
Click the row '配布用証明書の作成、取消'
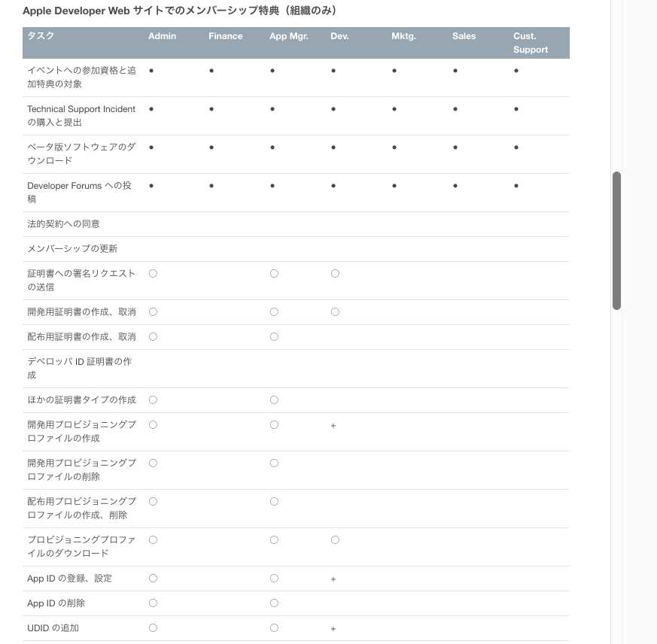pyautogui.click(x=296, y=337)
